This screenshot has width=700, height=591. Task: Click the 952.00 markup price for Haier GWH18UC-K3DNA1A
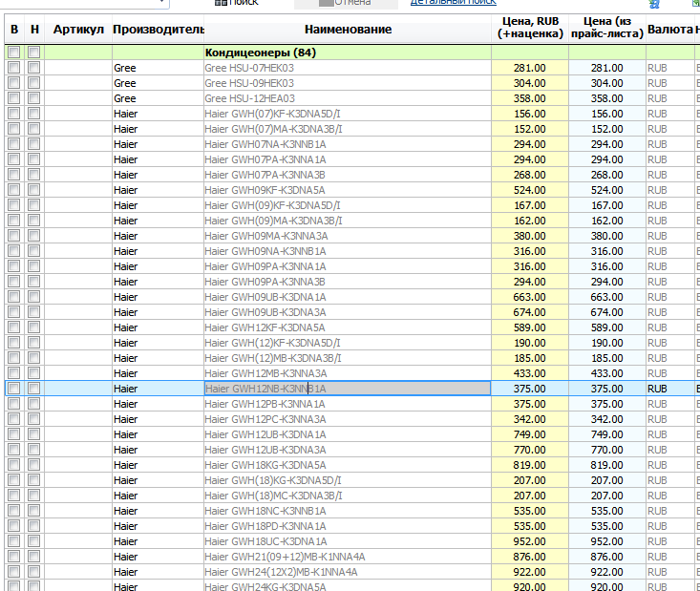point(530,541)
